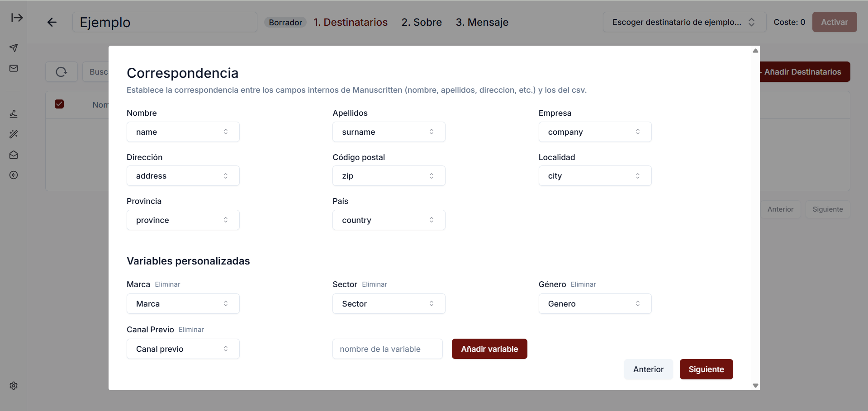Switch to the 2. Sobre step
The height and width of the screenshot is (411, 868).
[x=421, y=22]
